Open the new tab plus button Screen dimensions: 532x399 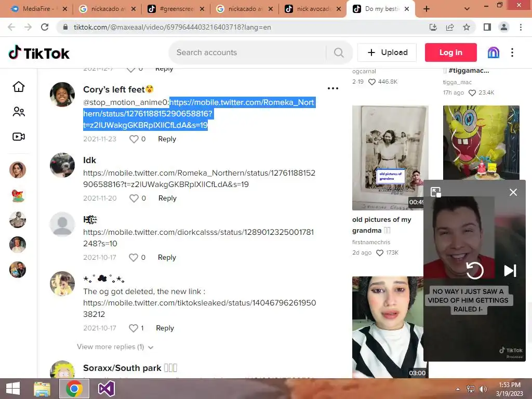point(427,9)
